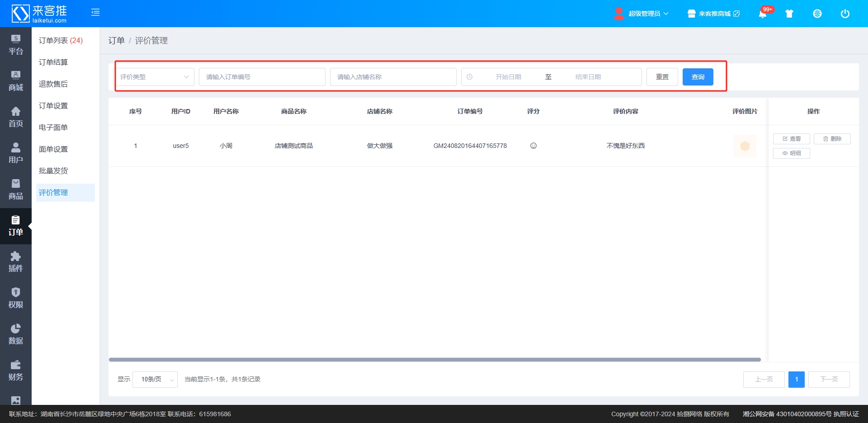Click 明细 details eye button in row
Image resolution: width=868 pixels, height=423 pixels.
(791, 153)
